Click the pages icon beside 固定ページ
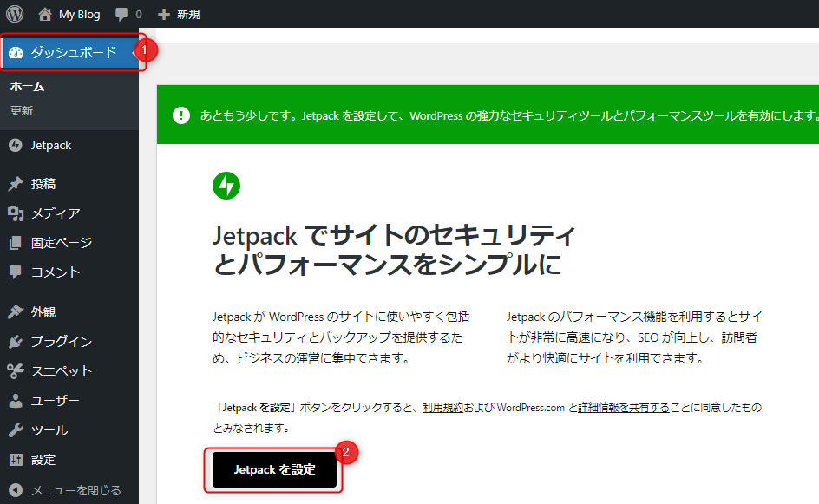This screenshot has width=819, height=504. (x=16, y=242)
